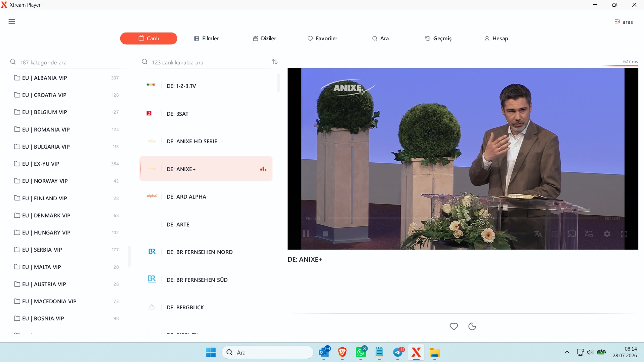Open the Windows Start menu

[x=211, y=352]
